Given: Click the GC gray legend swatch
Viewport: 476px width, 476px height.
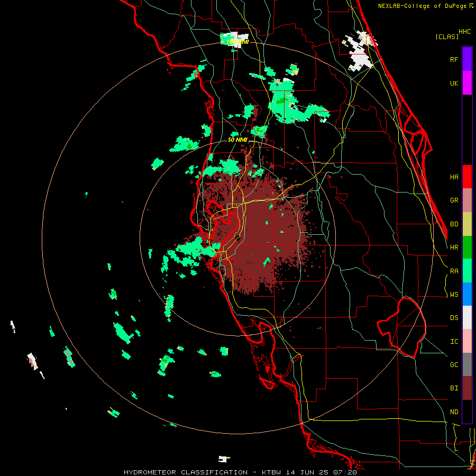Looking at the screenshot, I should (467, 364).
